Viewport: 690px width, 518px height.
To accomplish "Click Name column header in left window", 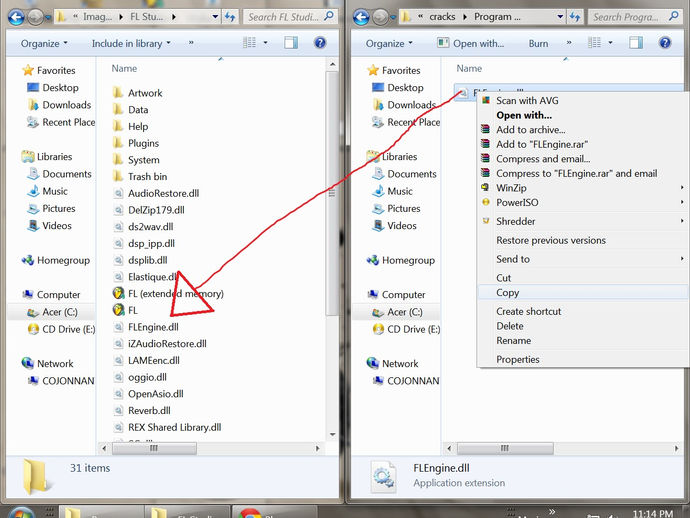I will (x=124, y=68).
